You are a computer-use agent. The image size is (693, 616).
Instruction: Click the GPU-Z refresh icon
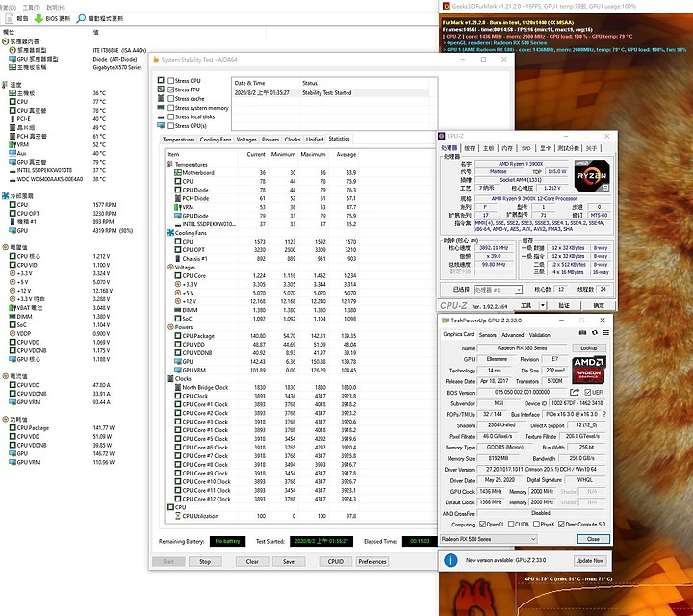(595, 332)
